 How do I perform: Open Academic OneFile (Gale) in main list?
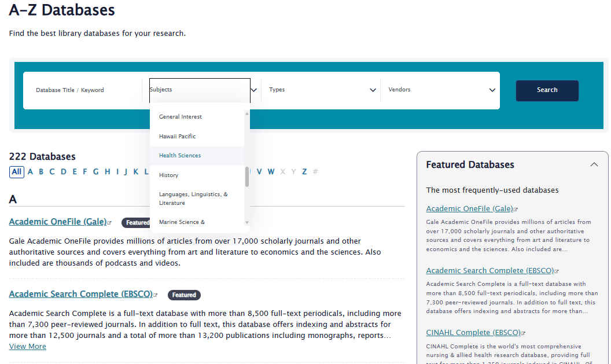[58, 222]
